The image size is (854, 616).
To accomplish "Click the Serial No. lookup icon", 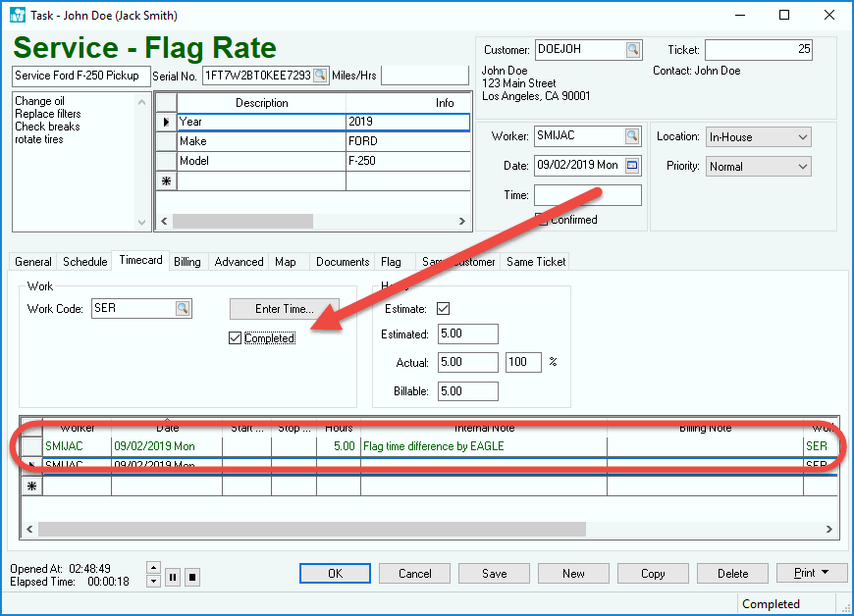I will (x=320, y=77).
